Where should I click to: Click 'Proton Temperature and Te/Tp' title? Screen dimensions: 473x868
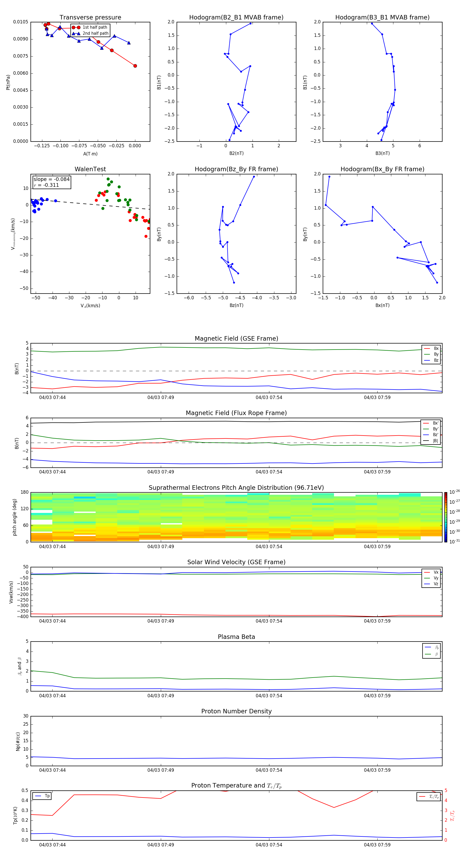[236, 785]
